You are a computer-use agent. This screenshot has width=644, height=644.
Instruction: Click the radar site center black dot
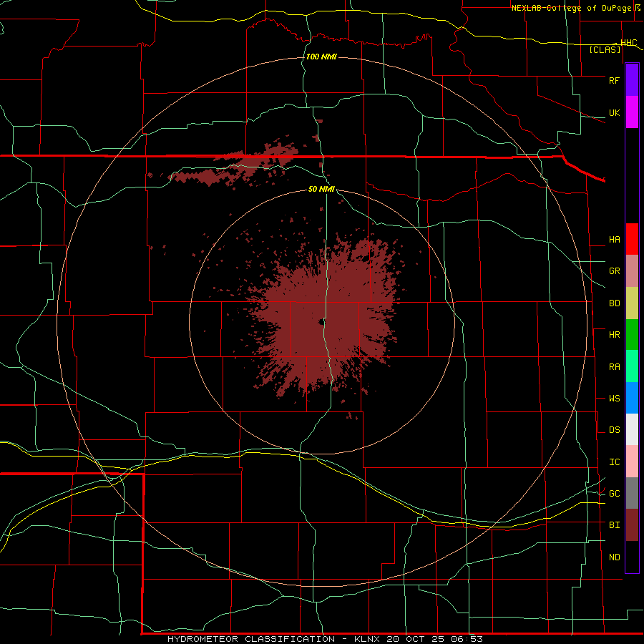(321, 322)
